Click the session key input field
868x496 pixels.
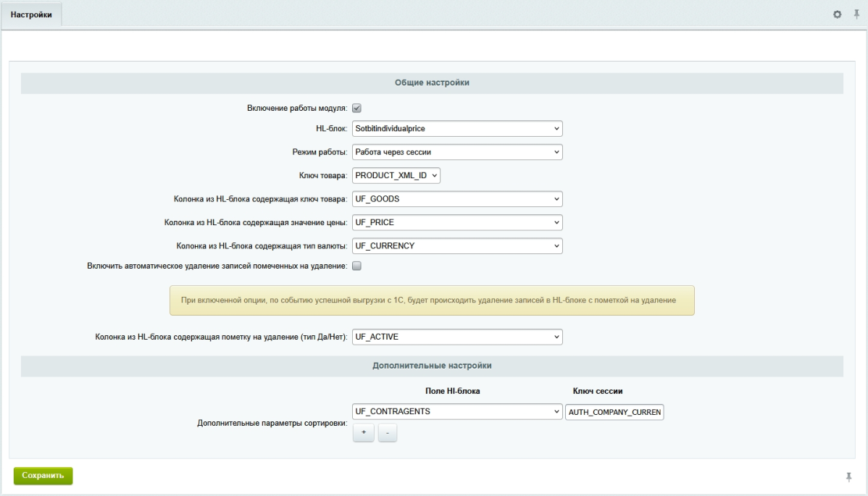coord(614,412)
